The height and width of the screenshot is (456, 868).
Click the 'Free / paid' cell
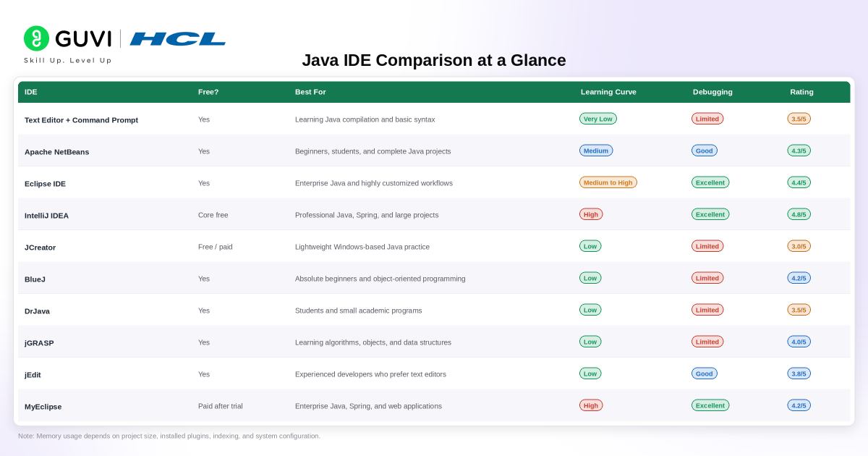(x=216, y=247)
